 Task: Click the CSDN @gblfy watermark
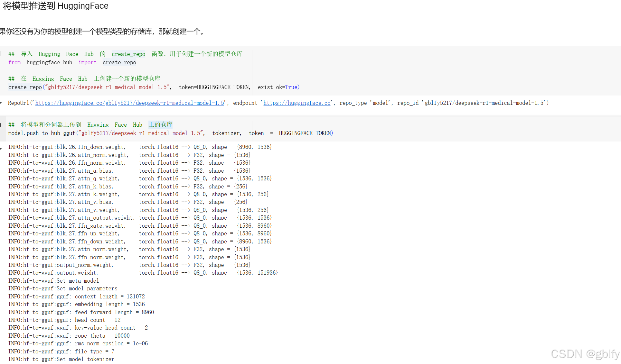(x=585, y=354)
